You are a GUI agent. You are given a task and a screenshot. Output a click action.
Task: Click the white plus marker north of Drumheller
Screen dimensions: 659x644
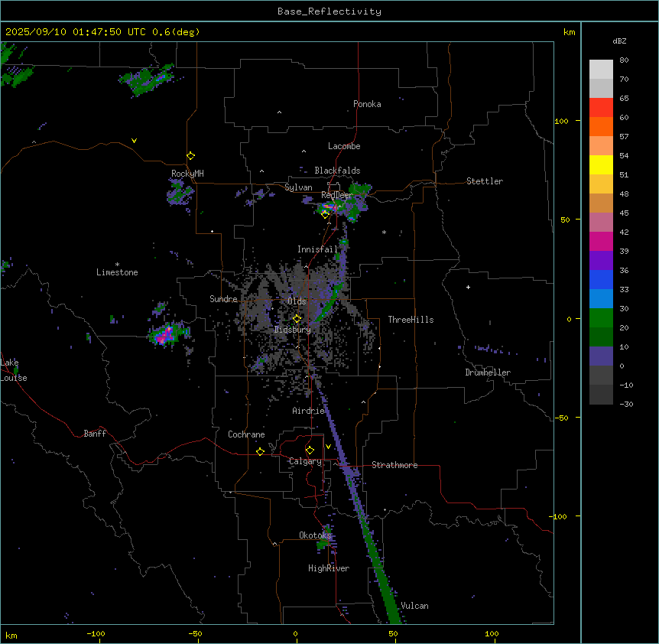point(468,287)
